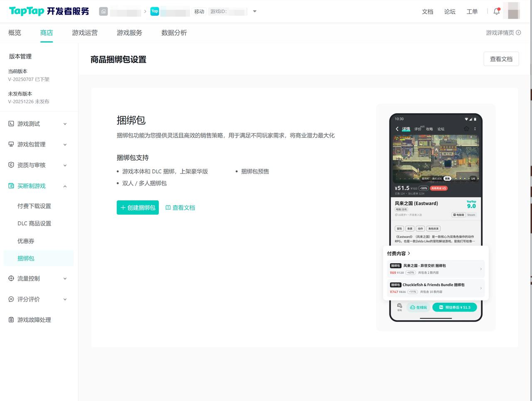Viewport: 532px width, 401px height.
Task: Click the 游戏详情页 link
Action: coord(503,33)
